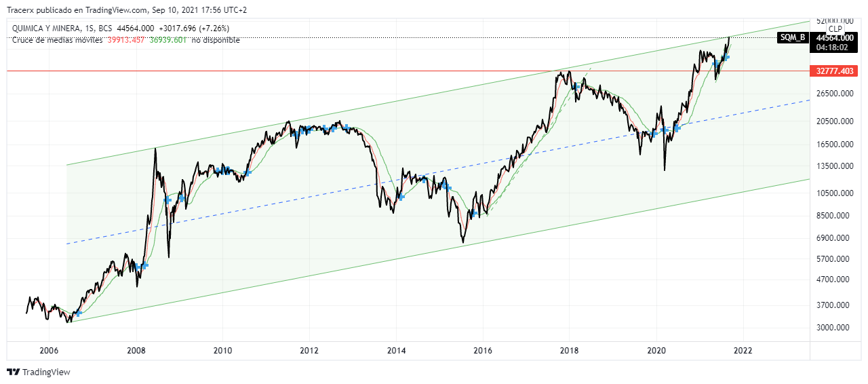Click the Cruce de medias móviles indicator name
Viewport: 868px width, 384px height.
click(x=57, y=40)
